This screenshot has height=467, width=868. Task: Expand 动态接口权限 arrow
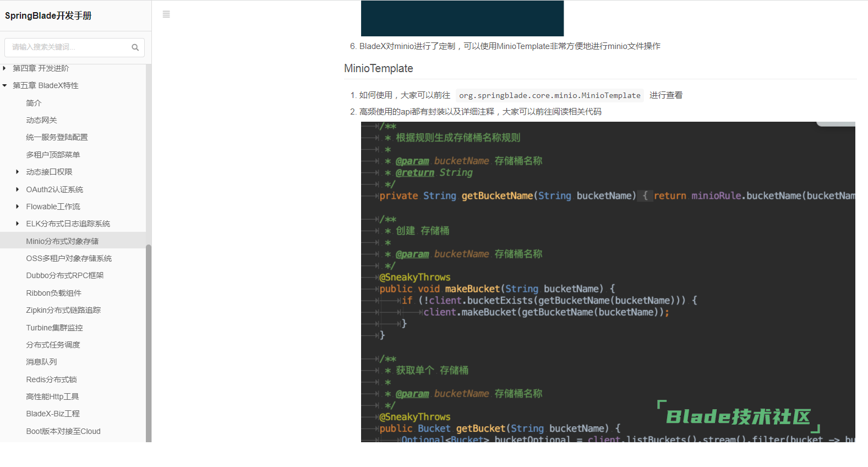[x=18, y=172]
